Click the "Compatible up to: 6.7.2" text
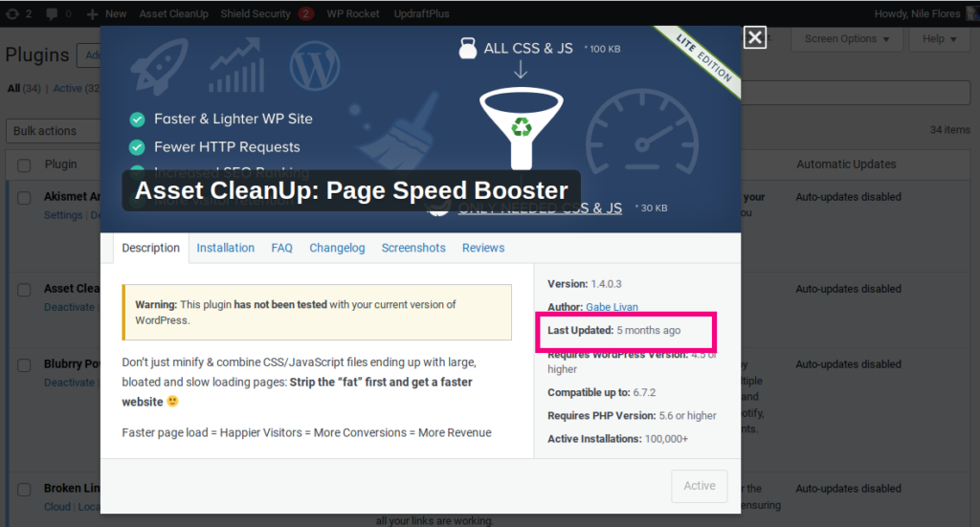Image resolution: width=980 pixels, height=527 pixels. [601, 393]
